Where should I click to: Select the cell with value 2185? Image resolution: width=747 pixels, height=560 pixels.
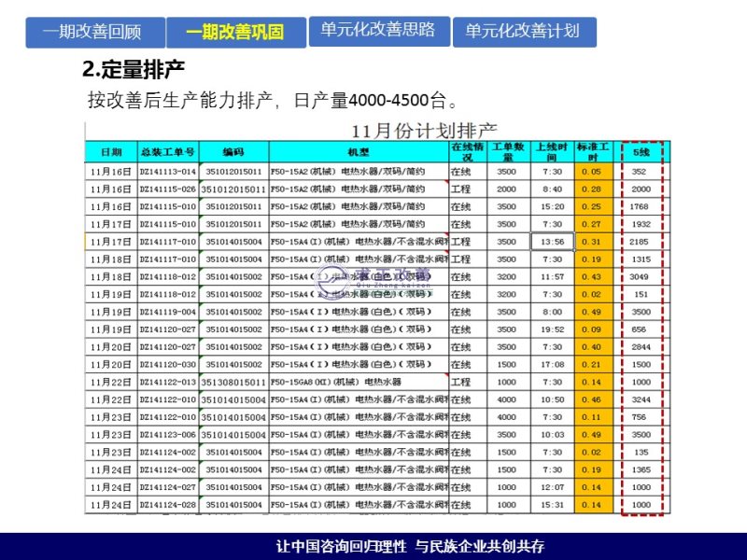(x=640, y=242)
